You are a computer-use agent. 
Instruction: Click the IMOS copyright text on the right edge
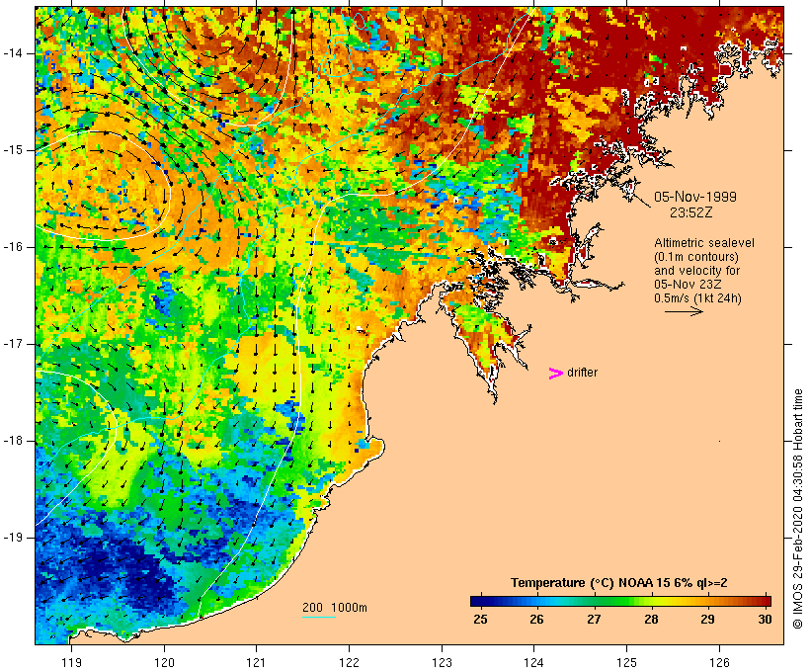(x=797, y=509)
